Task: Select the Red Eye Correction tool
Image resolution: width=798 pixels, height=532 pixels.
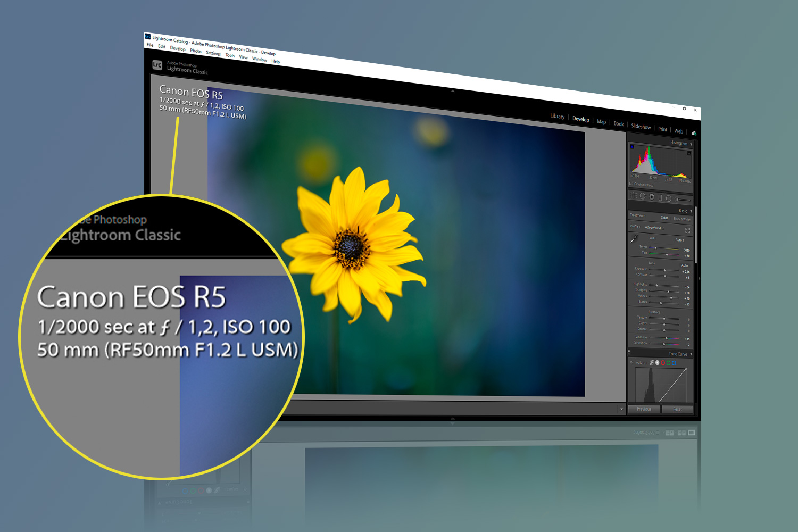Action: pos(652,197)
